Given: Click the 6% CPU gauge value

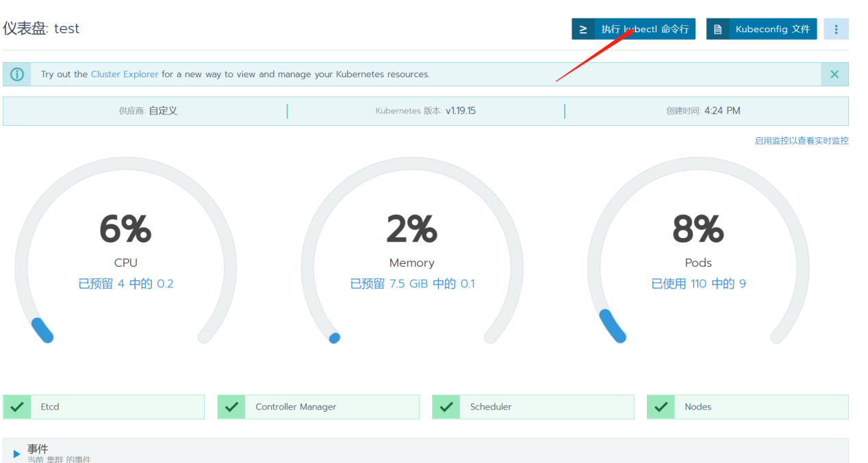Looking at the screenshot, I should tap(125, 229).
